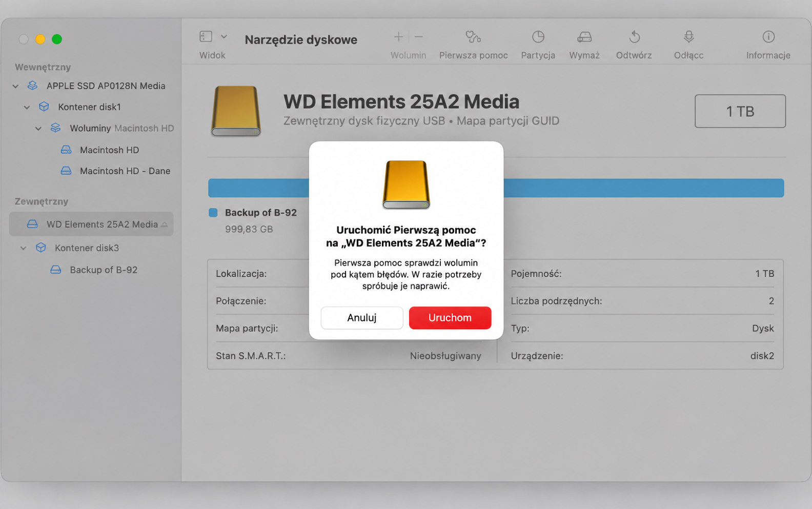Click the "Dysk" type value
This screenshot has height=509, width=812.
pos(763,329)
